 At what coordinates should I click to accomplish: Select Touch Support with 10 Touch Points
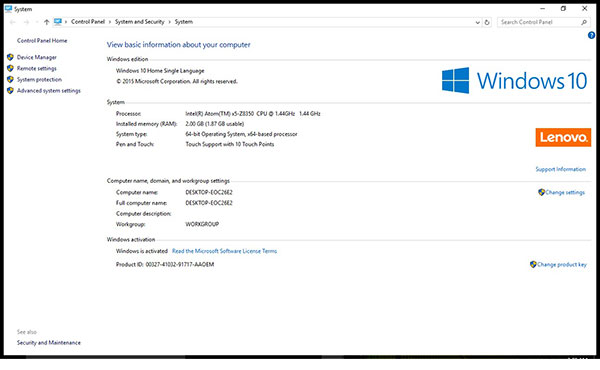pyautogui.click(x=230, y=144)
